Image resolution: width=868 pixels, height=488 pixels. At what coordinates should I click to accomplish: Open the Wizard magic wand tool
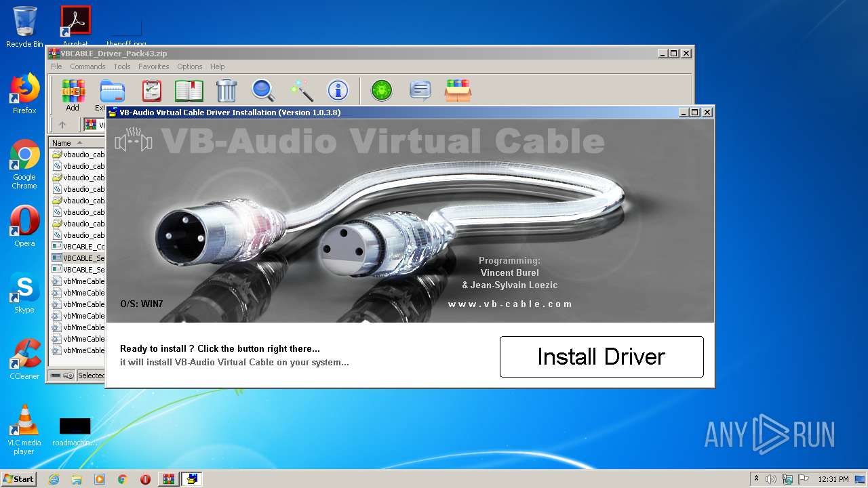300,90
